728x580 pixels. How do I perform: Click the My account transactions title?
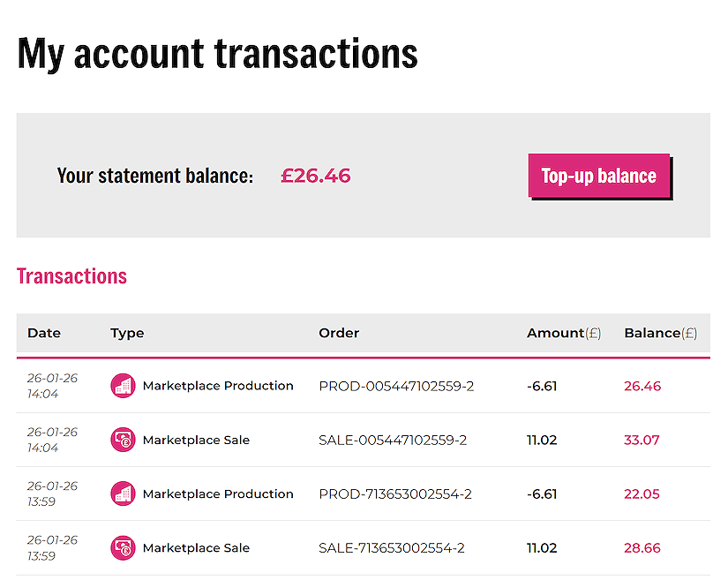(x=217, y=53)
